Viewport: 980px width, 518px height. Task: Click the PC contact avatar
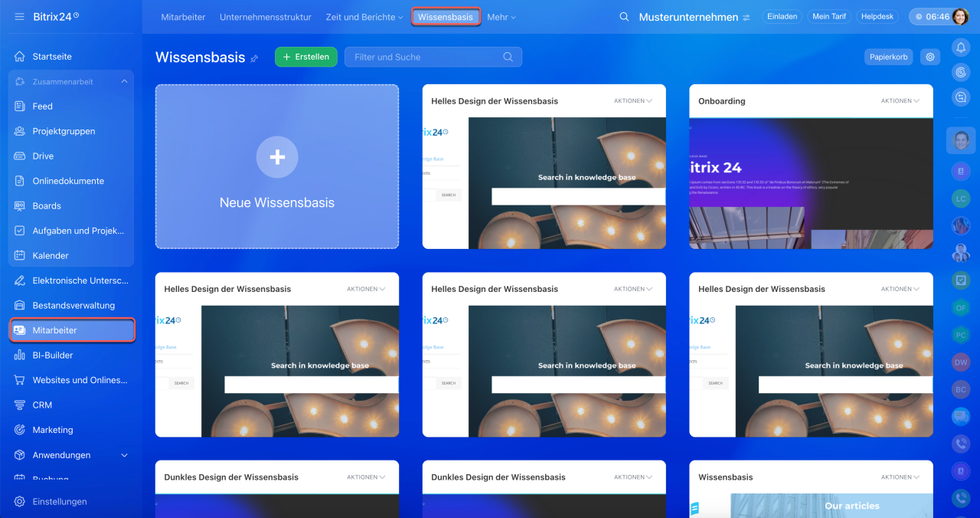point(961,335)
